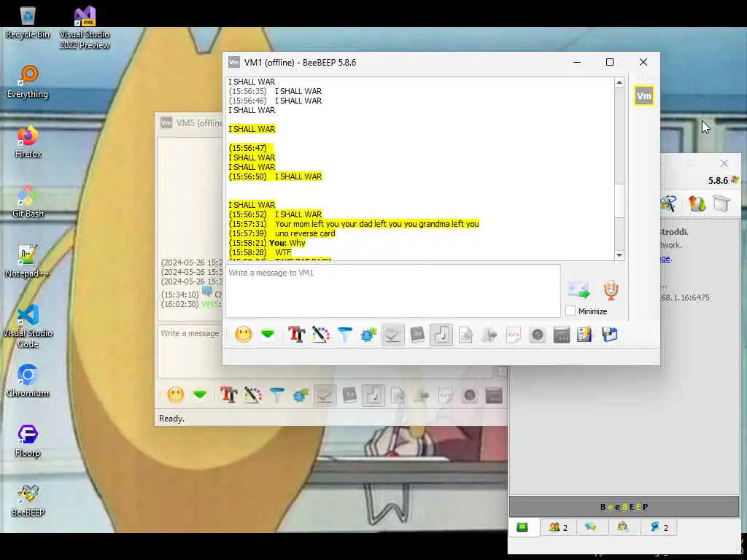The width and height of the screenshot is (747, 560).
Task: Click the green down-arrow icon in VM1 toolbar
Action: pos(268,334)
